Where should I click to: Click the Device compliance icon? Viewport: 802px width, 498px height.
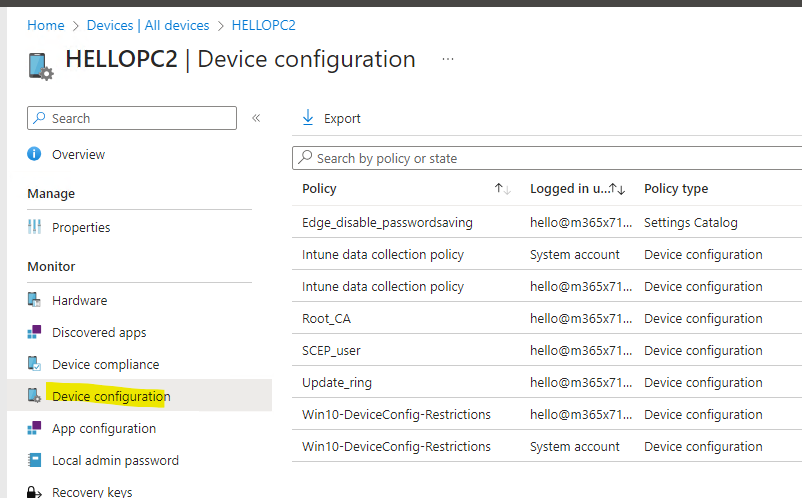point(34,364)
